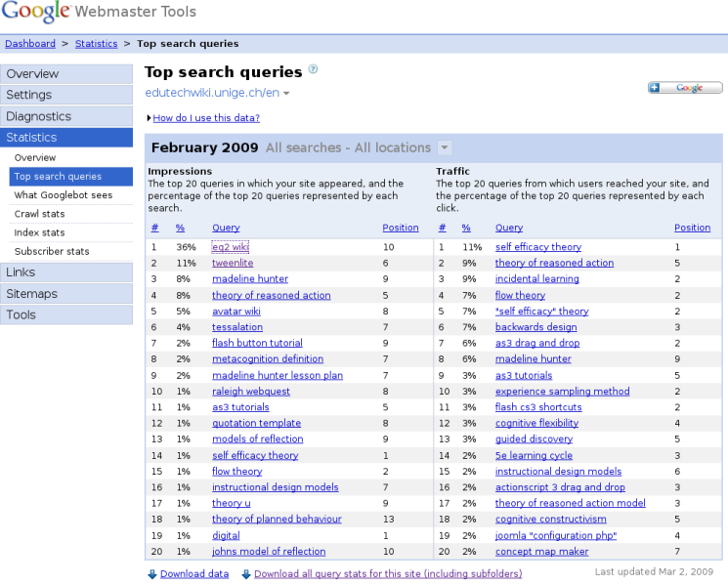Expand the 'How do I use this data?' triangle
728x585 pixels.
click(150, 118)
